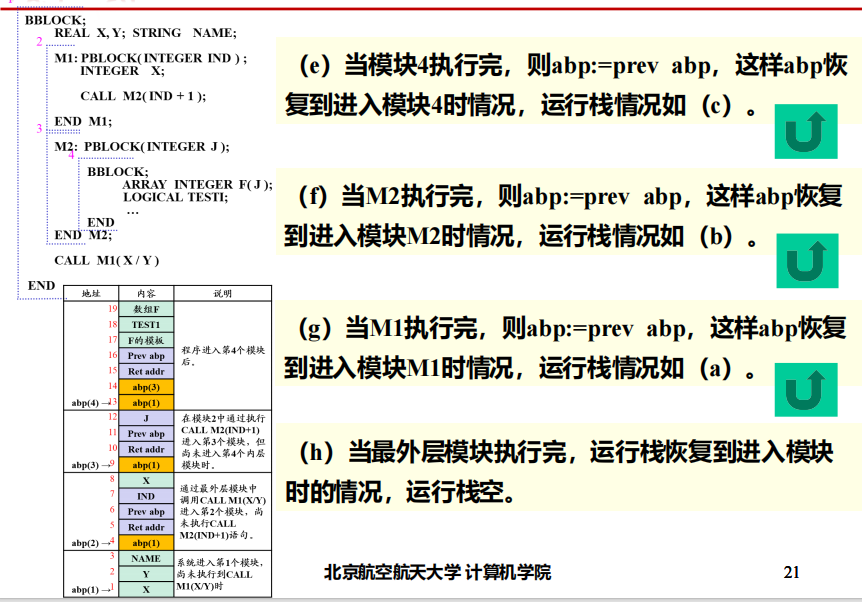This screenshot has height=602, width=862.
Task: Select the pink marker 4 beside the inner BBLOCK
Action: click(70, 155)
